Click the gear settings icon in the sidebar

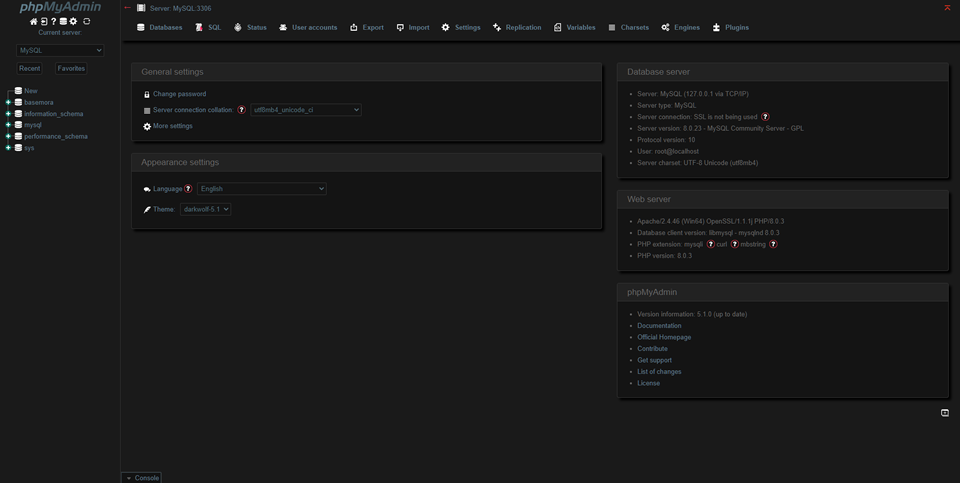coord(74,21)
